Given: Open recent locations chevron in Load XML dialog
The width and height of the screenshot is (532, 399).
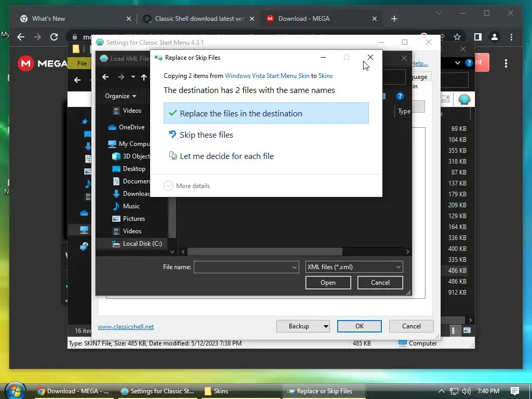Looking at the screenshot, I should (133, 77).
